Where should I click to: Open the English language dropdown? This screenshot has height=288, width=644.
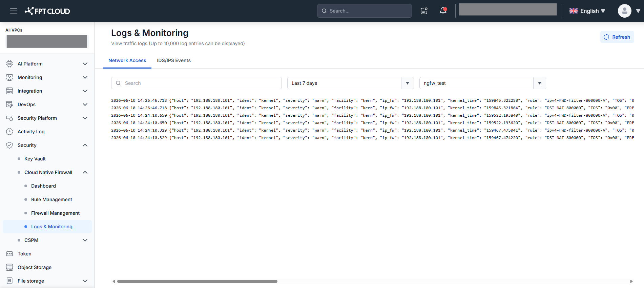coord(587,11)
